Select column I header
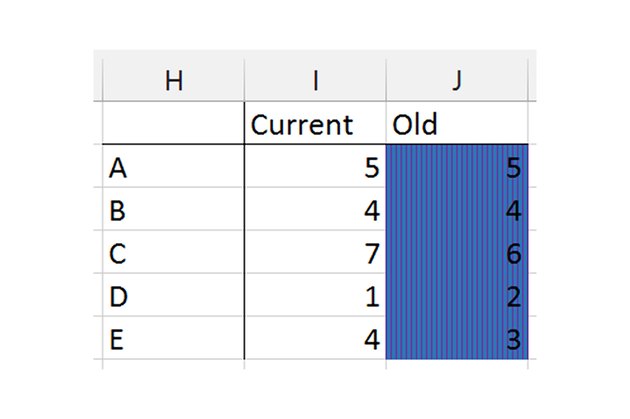This screenshot has width=630, height=419. pos(315,80)
